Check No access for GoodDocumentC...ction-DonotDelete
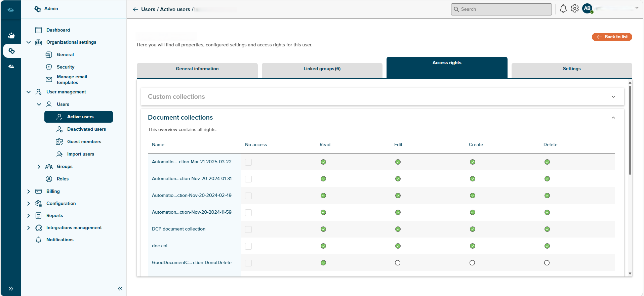The image size is (644, 296). click(x=248, y=263)
